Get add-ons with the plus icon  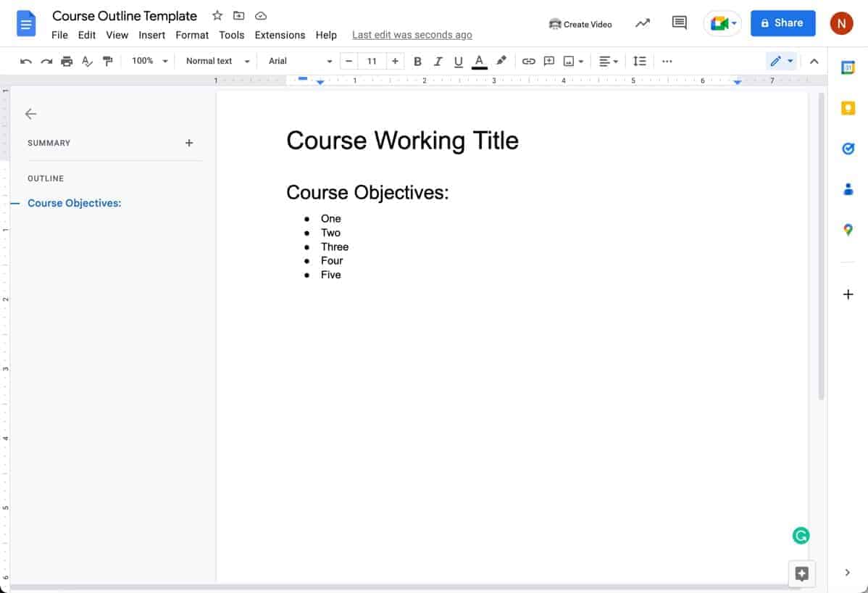848,294
